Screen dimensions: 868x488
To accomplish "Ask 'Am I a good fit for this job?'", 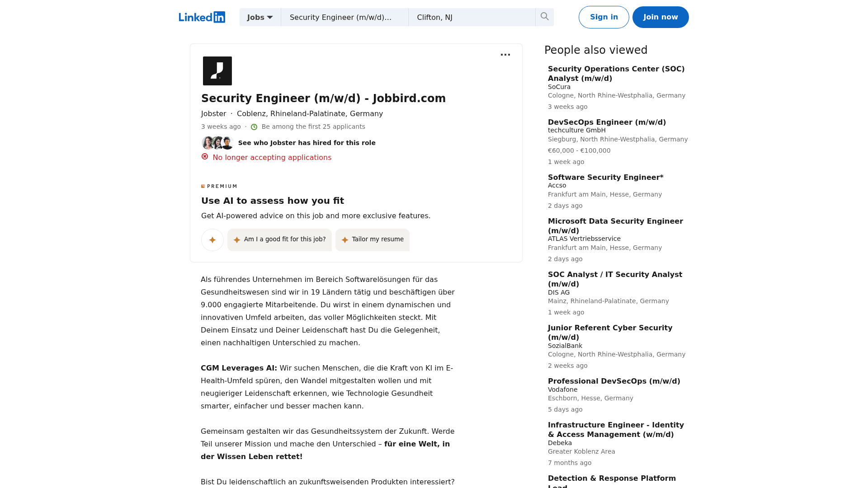I will click(279, 239).
